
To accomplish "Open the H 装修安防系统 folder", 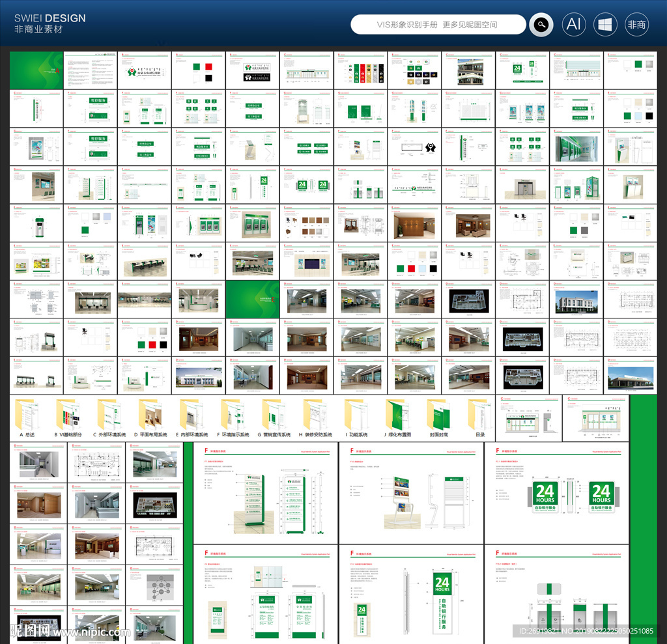I will pyautogui.click(x=315, y=417).
